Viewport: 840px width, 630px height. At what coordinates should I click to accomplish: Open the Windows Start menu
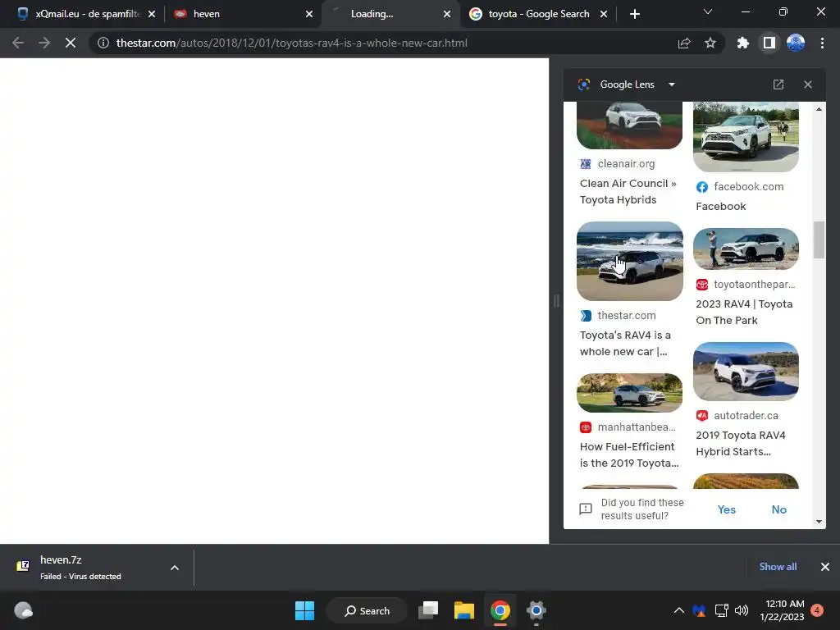304,610
